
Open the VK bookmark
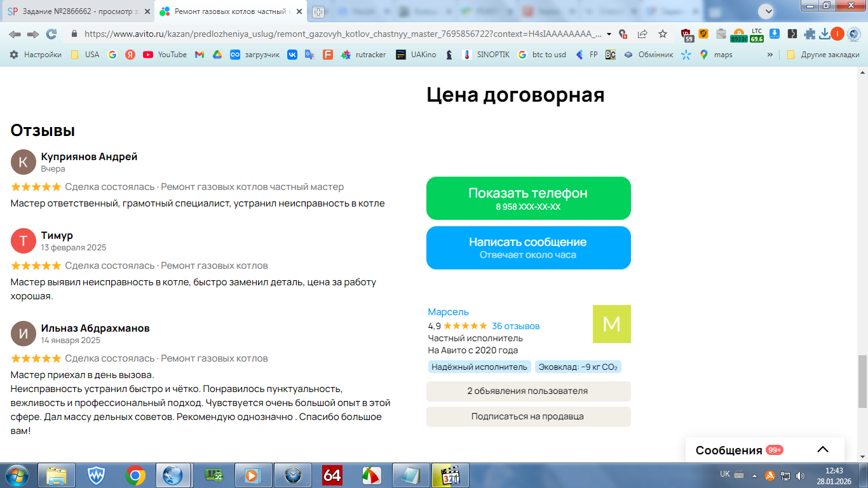coord(292,55)
